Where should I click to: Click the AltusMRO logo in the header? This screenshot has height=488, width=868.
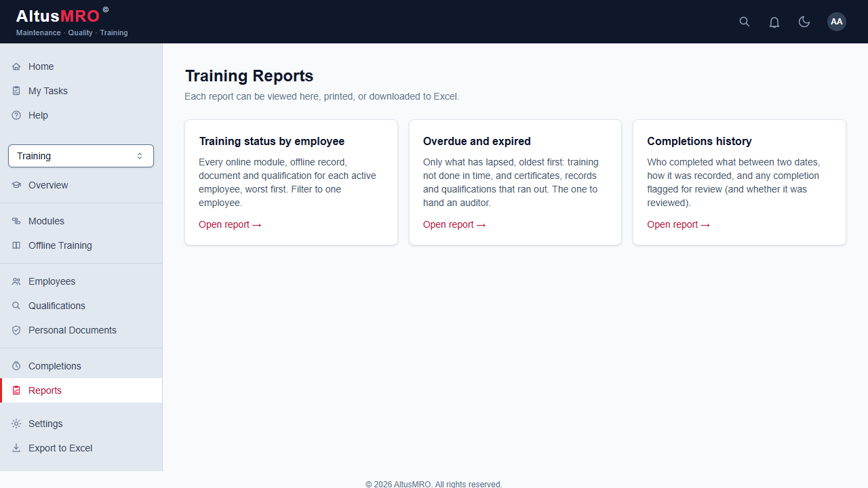point(62,15)
